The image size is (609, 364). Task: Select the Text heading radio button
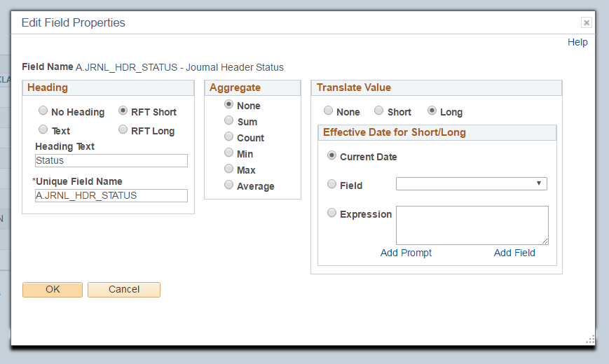pos(43,129)
